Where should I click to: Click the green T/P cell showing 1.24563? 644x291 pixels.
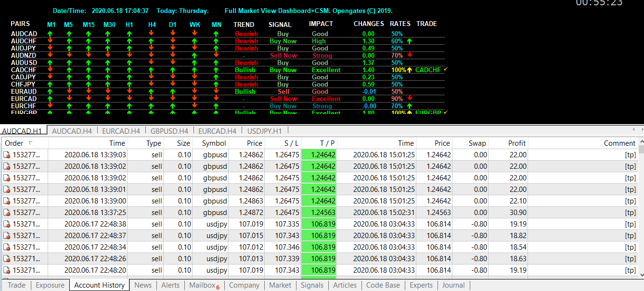tap(319, 213)
